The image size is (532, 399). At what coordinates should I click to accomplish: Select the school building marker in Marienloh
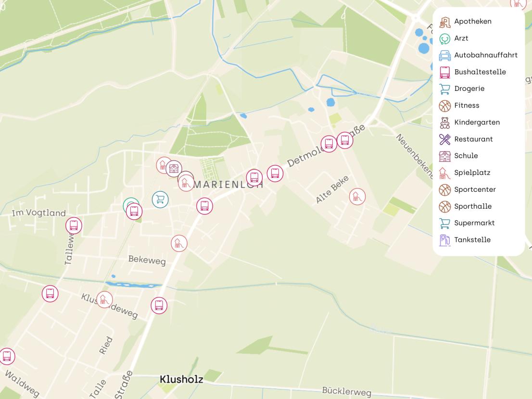(x=174, y=169)
